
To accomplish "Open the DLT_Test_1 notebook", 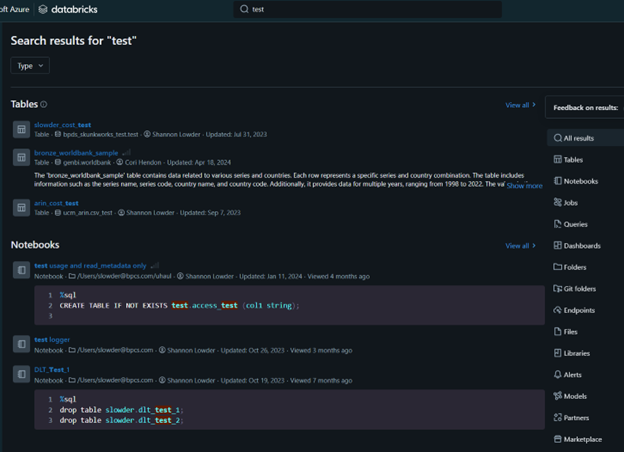I will point(52,370).
